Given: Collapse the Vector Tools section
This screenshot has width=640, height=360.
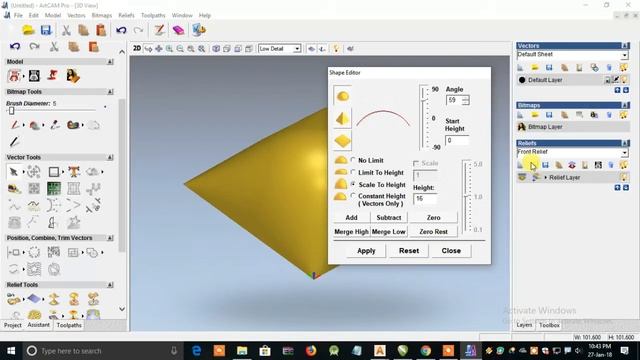Looking at the screenshot, I should [x=110, y=157].
